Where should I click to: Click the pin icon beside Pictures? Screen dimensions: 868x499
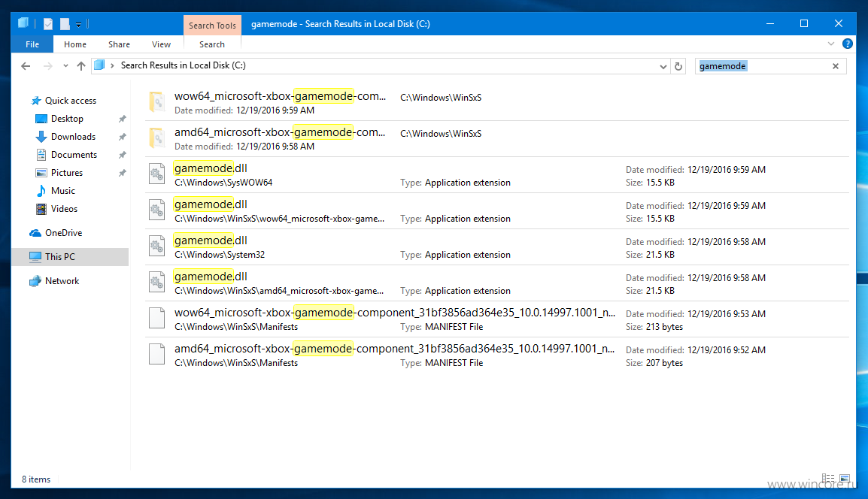[123, 173]
